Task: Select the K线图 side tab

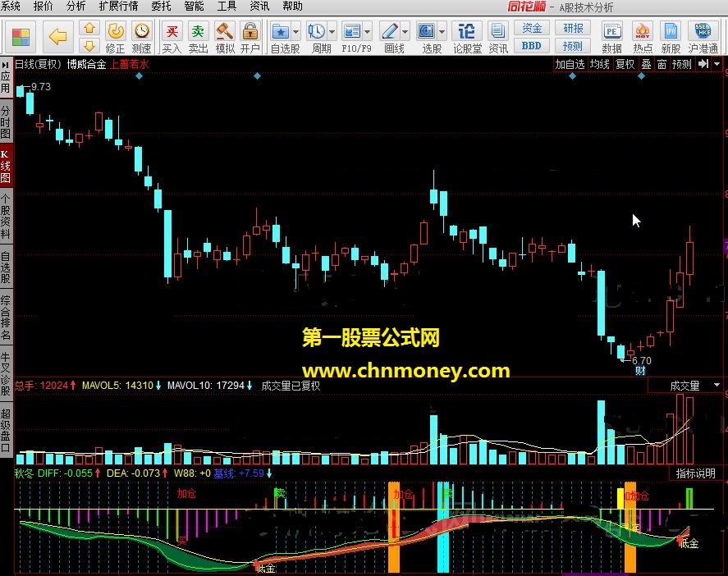Action: [x=6, y=167]
